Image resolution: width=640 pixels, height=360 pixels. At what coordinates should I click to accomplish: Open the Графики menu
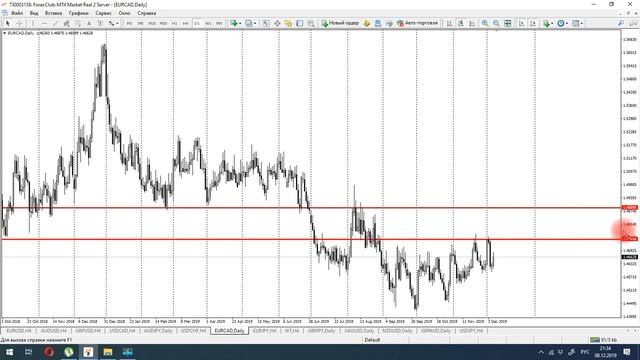tap(78, 13)
